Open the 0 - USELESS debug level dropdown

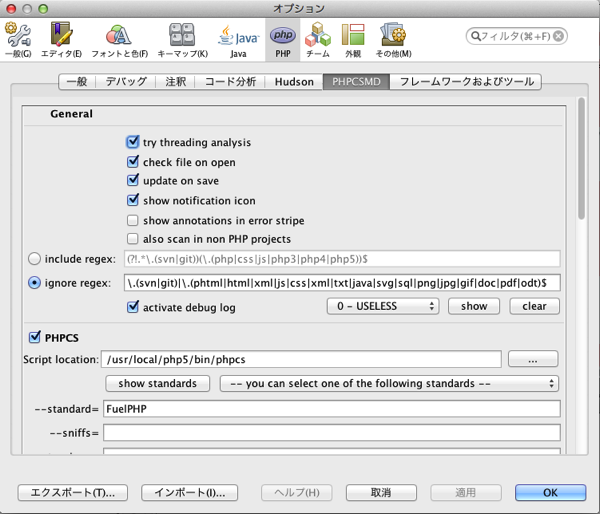point(383,306)
